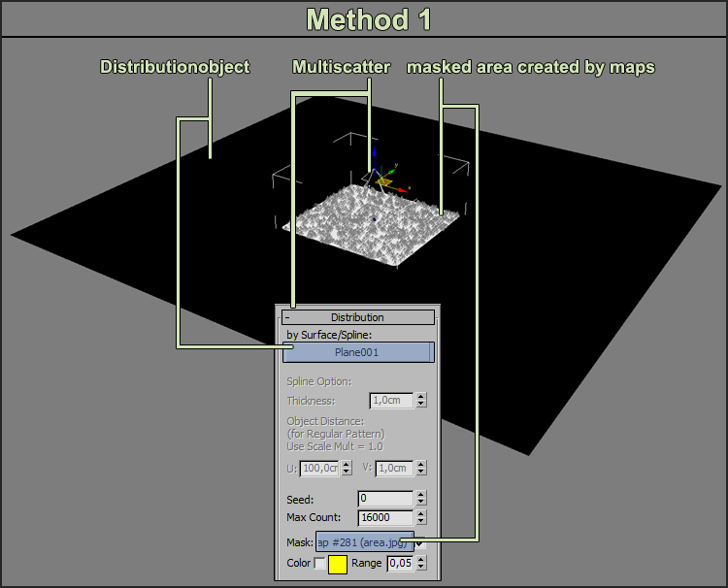Open the yellow color swatch
Screen dimensions: 728x588
point(338,564)
